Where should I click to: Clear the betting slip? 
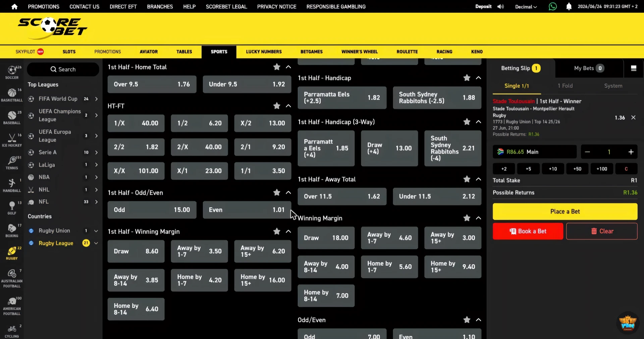[602, 231]
